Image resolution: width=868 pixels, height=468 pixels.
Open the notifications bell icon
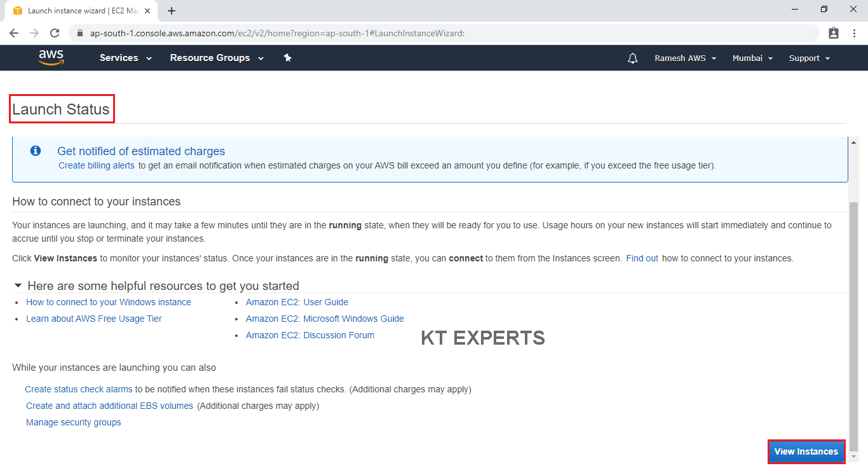632,59
